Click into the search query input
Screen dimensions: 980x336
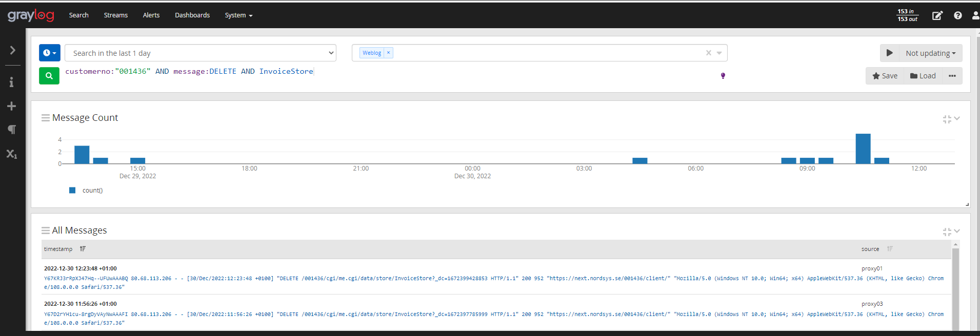click(x=390, y=72)
